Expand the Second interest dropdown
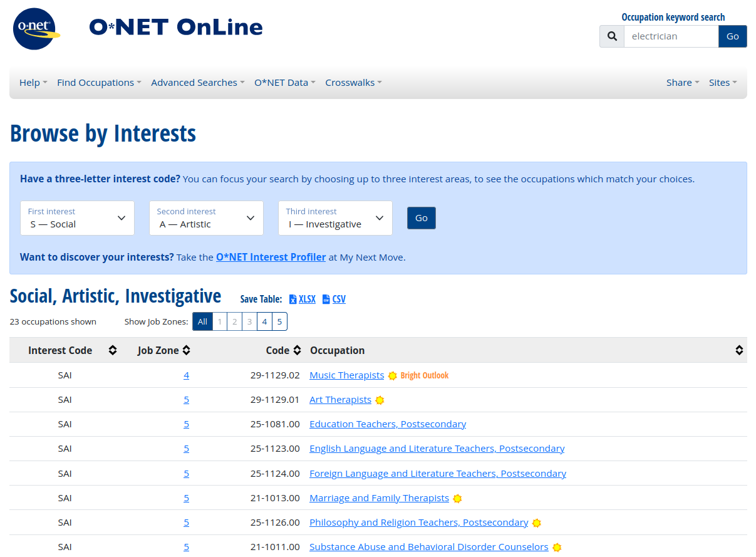This screenshot has width=756, height=557. click(x=206, y=218)
